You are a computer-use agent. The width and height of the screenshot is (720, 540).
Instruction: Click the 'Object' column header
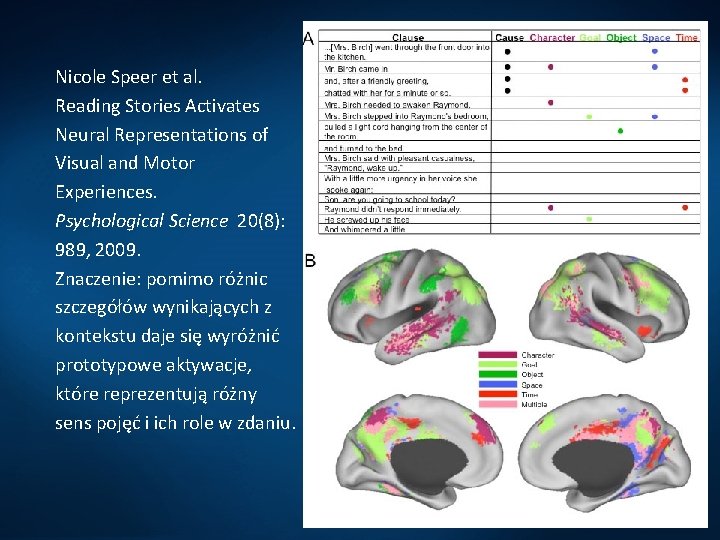(621, 37)
